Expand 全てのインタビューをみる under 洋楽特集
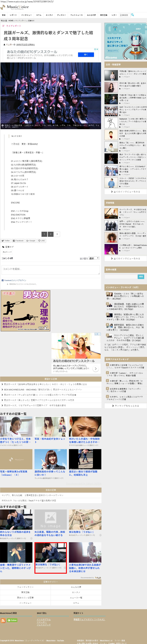This screenshot has width=147, height=644. coord(126,258)
